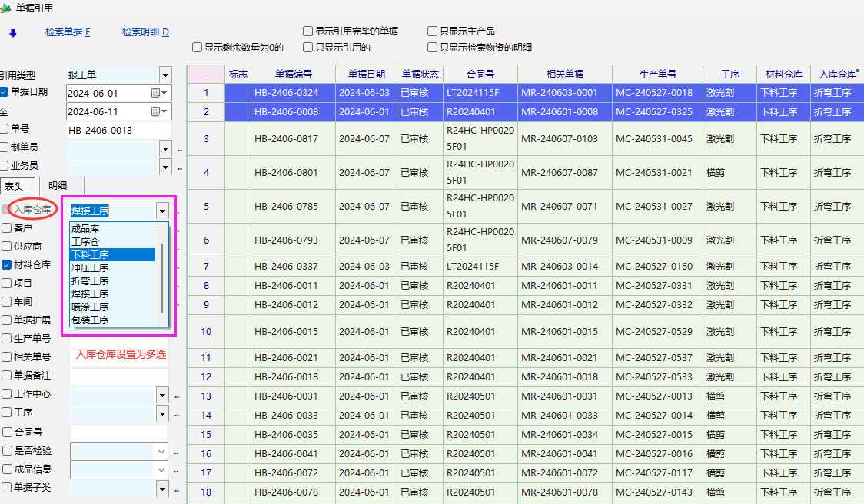This screenshot has width=864, height=504.
Task: Expand the 工序 filter dropdown arrow
Action: [161, 415]
